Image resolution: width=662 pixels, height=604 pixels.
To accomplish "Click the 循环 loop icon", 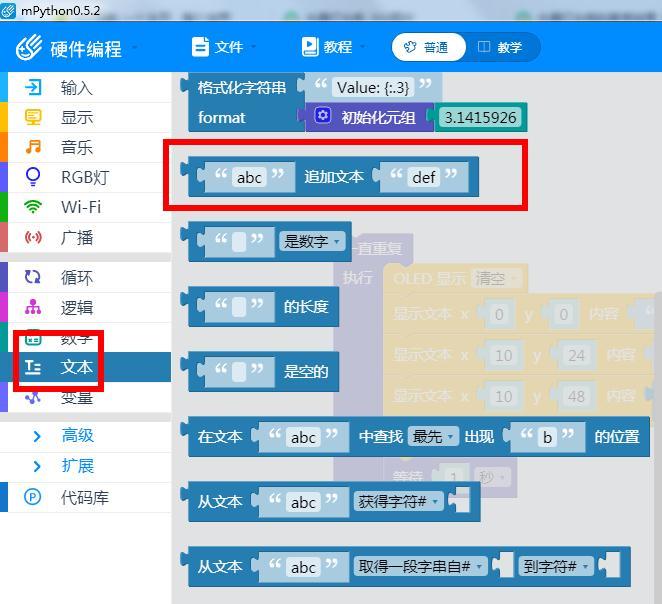I will [x=33, y=277].
